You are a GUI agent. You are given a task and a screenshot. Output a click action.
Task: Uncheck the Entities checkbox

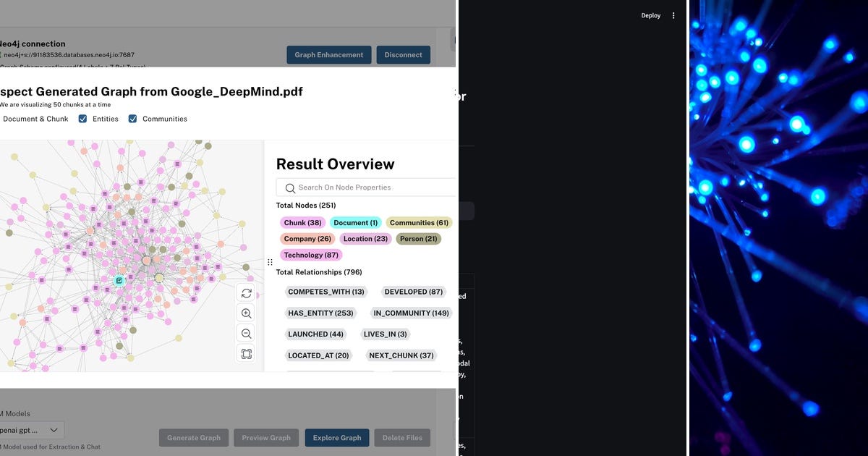pos(82,119)
